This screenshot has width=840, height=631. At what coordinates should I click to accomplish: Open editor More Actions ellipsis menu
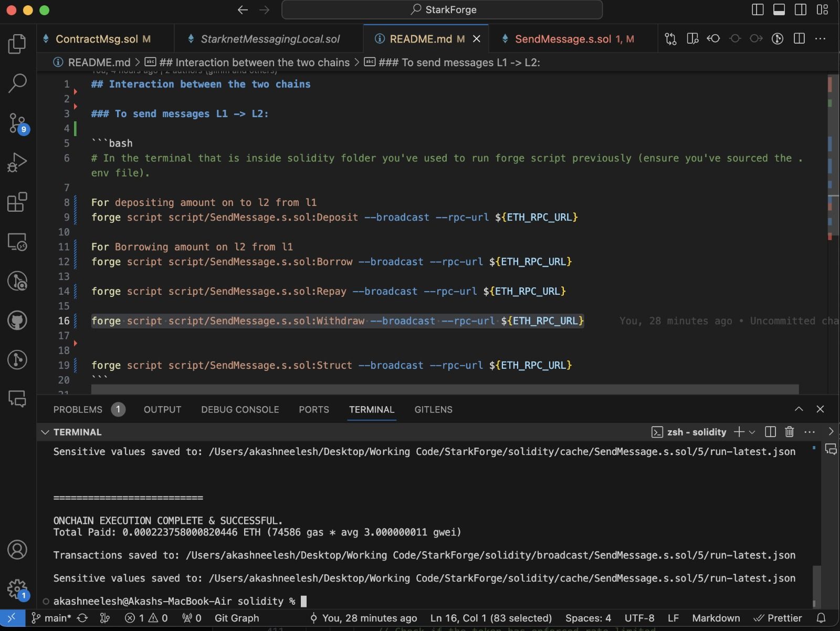coord(820,38)
